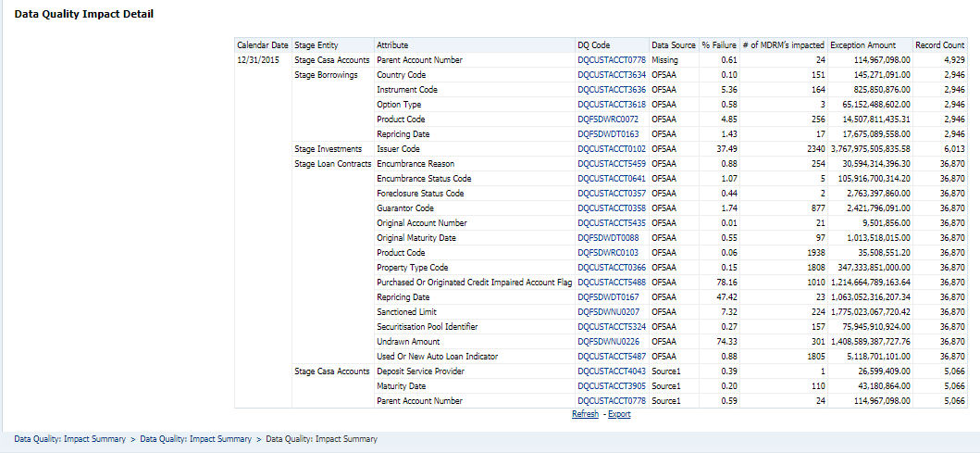This screenshot has width=980, height=453.
Task: Open DQ code DQFSDWDT0088 link
Action: (608, 238)
